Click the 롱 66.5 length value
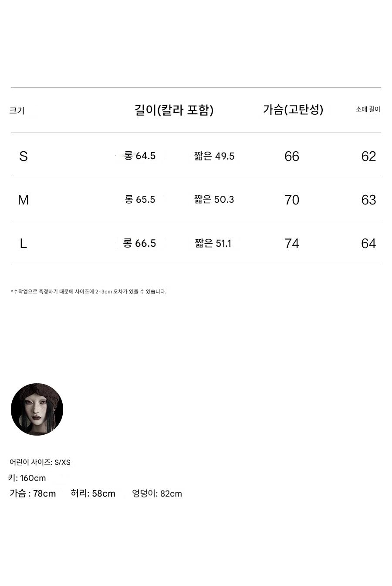The image size is (392, 586). coord(140,243)
